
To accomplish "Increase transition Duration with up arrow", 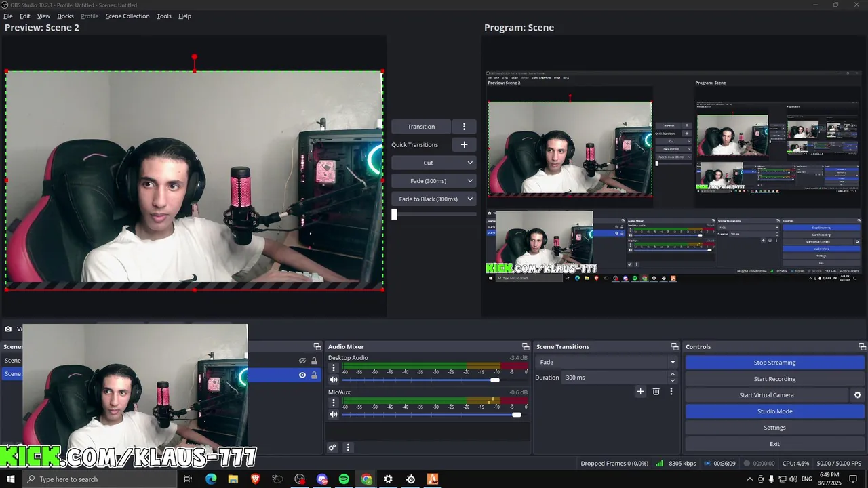I will tap(673, 374).
